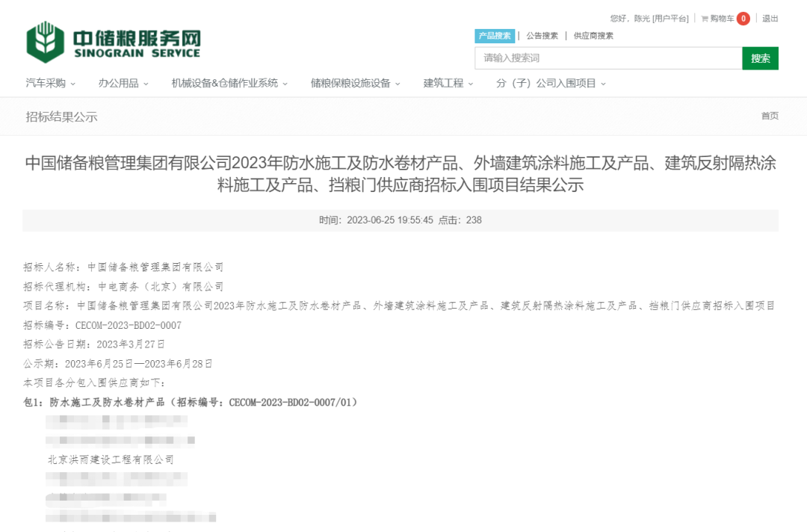
Task: Expand the 办公用品 menu
Action: [x=123, y=84]
